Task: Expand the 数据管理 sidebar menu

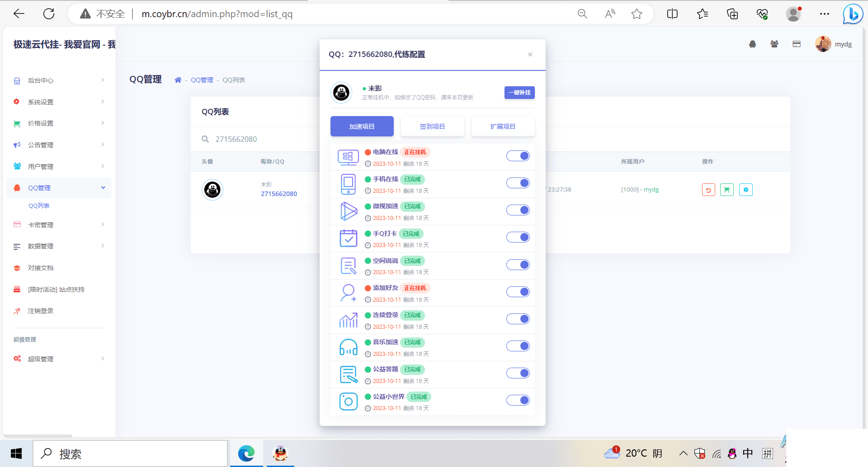Action: tap(59, 246)
